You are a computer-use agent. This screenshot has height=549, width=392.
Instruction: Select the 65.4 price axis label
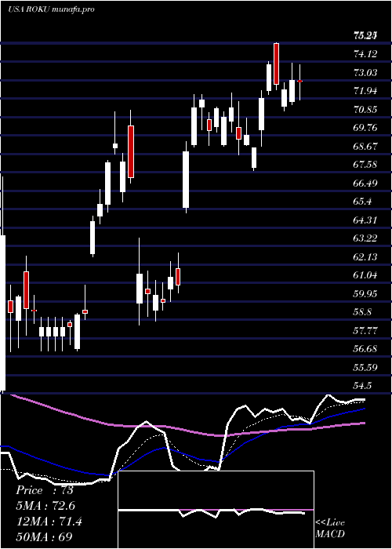click(362, 202)
